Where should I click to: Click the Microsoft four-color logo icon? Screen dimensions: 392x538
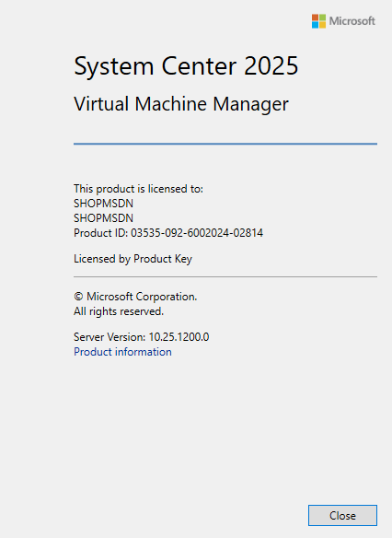[318, 21]
